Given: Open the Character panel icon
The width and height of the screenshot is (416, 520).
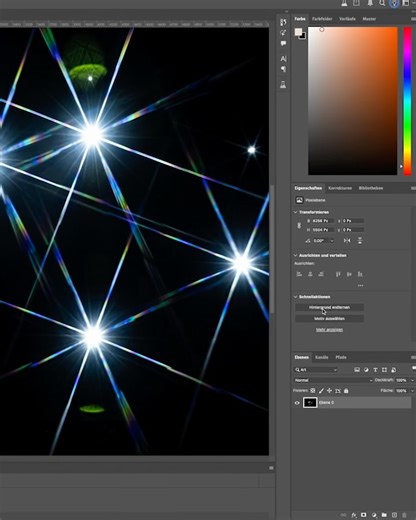Looking at the screenshot, I should click(283, 59).
